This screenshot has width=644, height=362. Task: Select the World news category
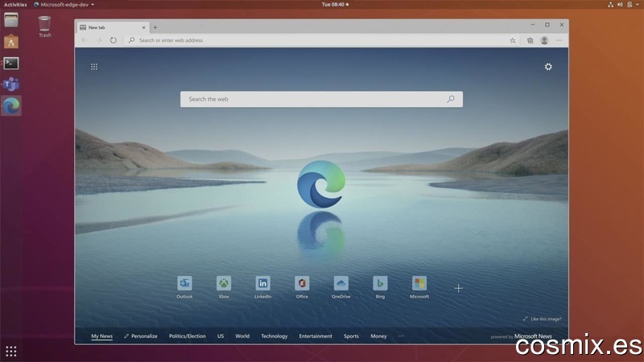click(242, 336)
